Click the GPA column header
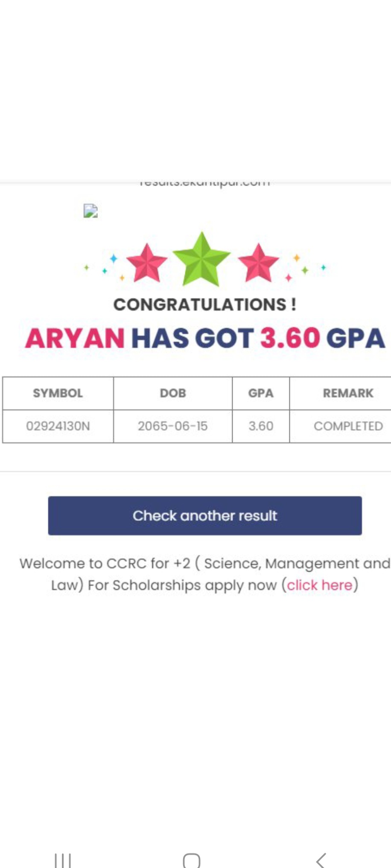 point(261,393)
